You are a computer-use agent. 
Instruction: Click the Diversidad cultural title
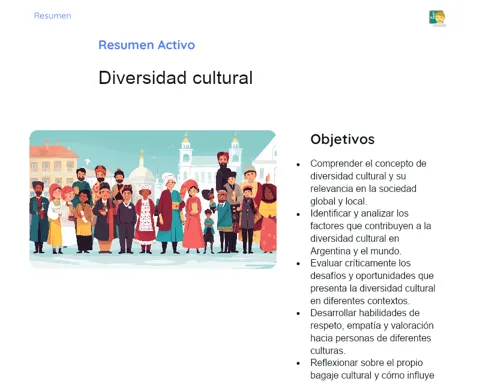pyautogui.click(x=176, y=78)
